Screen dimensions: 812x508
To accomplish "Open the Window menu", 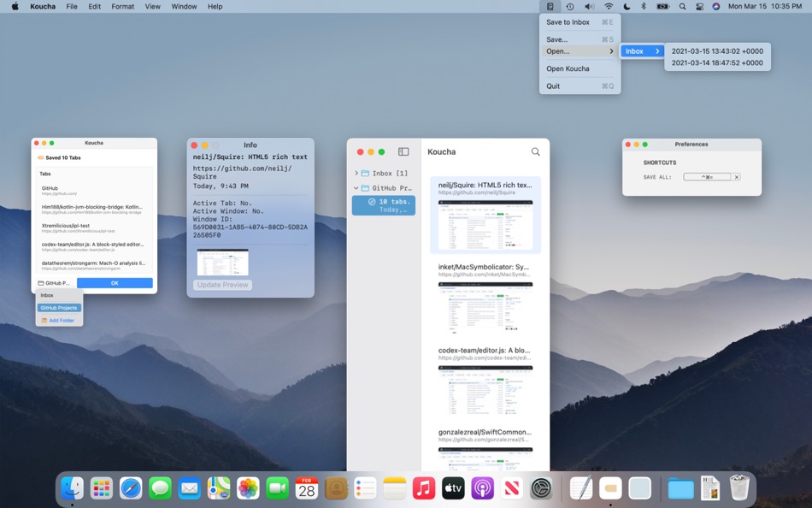I will [184, 7].
